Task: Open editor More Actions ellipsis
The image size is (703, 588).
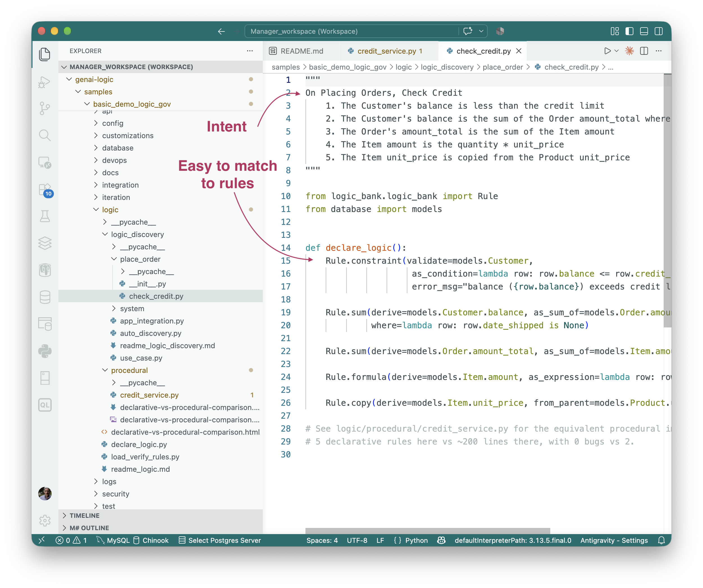Action: [x=659, y=51]
